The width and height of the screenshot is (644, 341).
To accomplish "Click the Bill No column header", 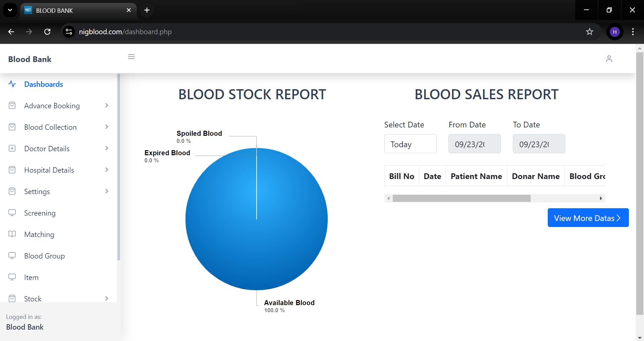I will pyautogui.click(x=402, y=176).
